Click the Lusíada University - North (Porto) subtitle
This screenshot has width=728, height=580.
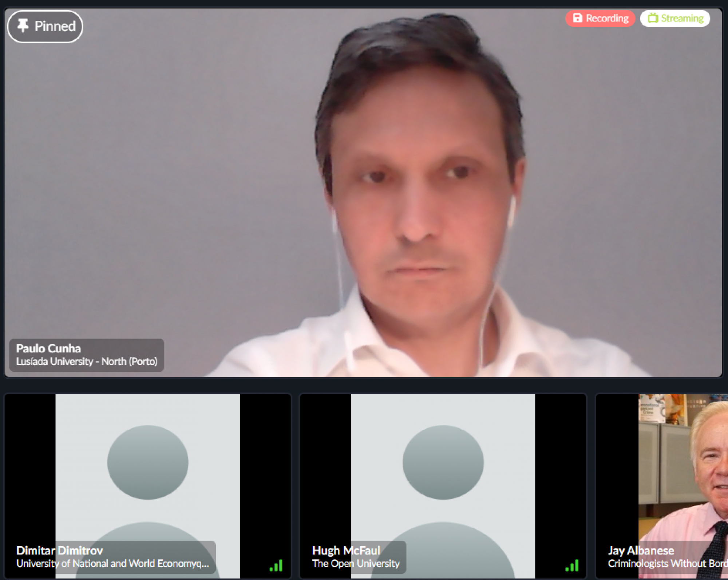pyautogui.click(x=87, y=362)
